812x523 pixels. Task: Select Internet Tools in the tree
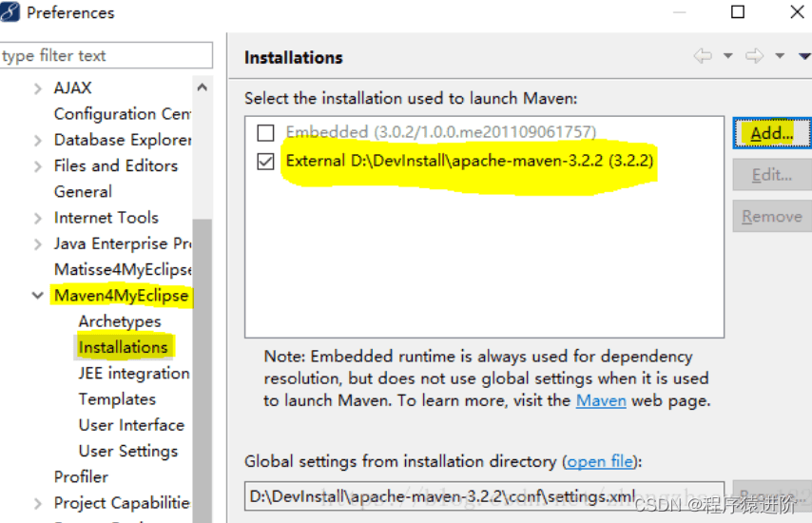click(x=106, y=218)
